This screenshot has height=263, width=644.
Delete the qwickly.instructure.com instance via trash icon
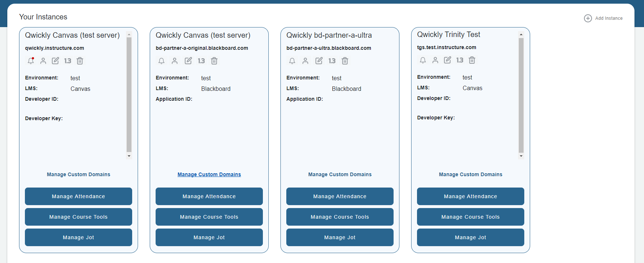click(x=80, y=61)
